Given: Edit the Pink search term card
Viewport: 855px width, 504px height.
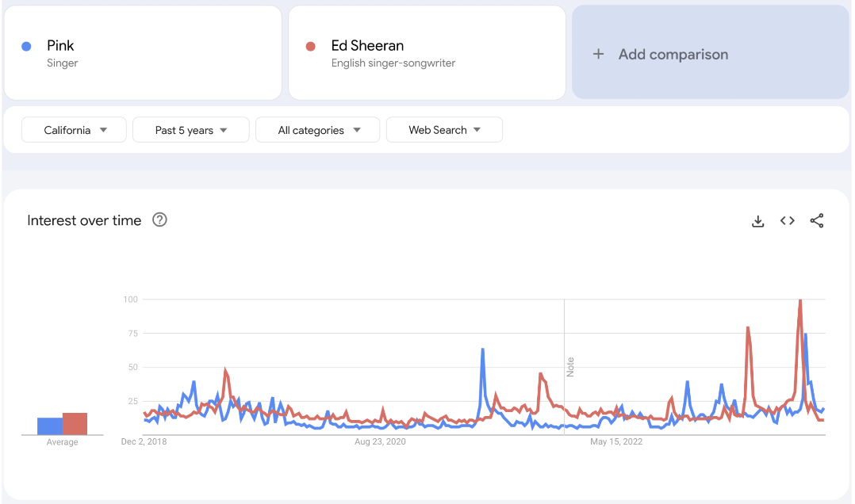Looking at the screenshot, I should pyautogui.click(x=143, y=53).
